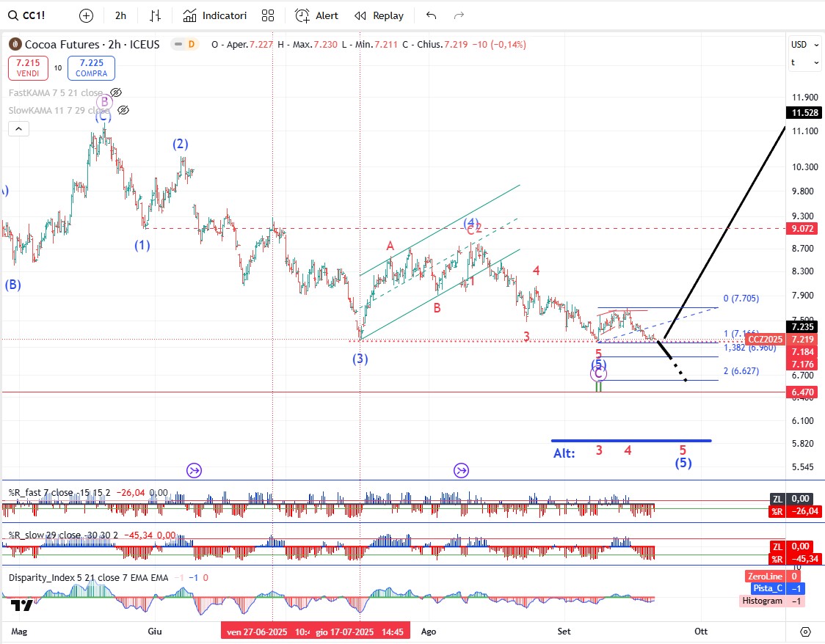Click the Ago month label on time axis
The width and height of the screenshot is (825, 644).
point(429,632)
